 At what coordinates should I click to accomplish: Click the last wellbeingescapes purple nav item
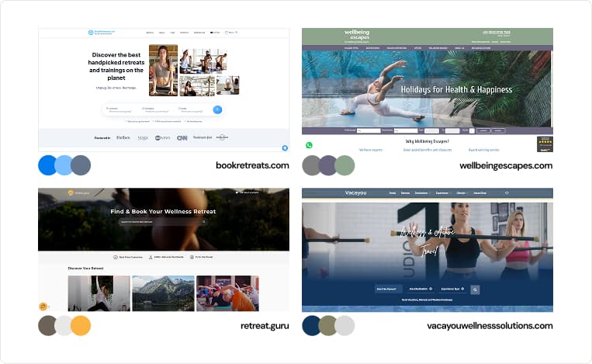tap(480, 48)
